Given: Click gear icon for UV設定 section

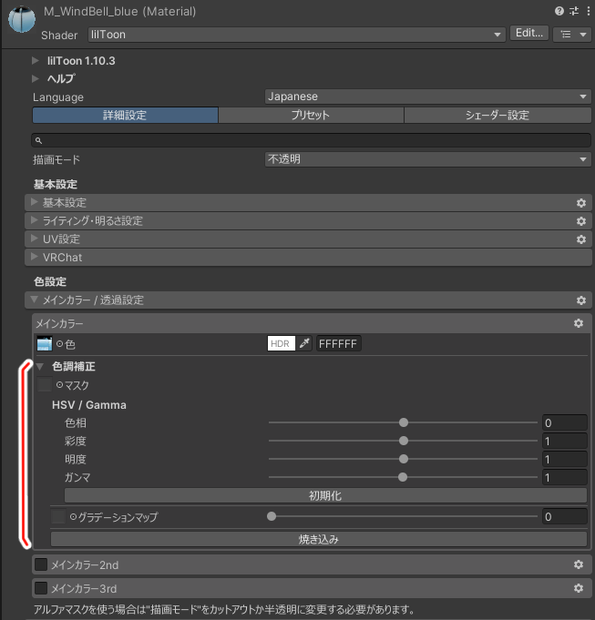Looking at the screenshot, I should (581, 239).
